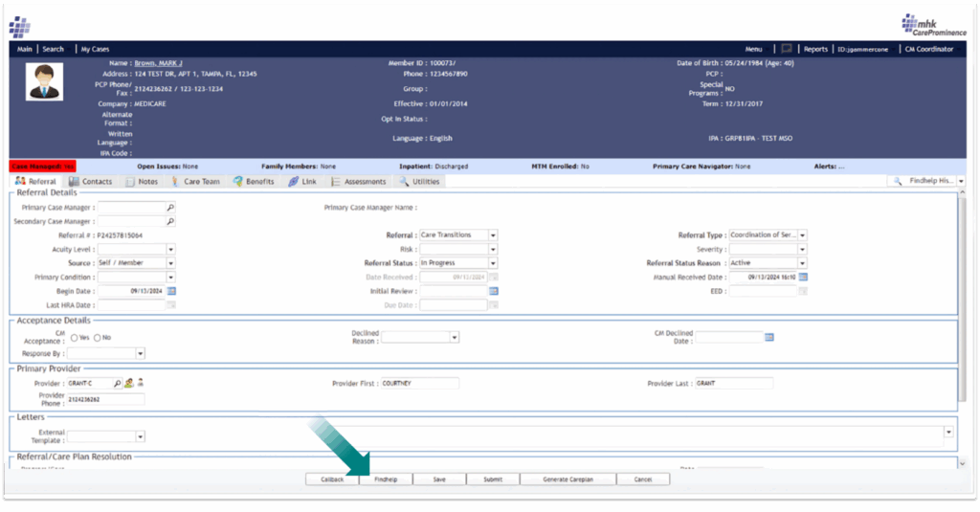The width and height of the screenshot is (980, 512).
Task: Click the Provider Phone input field
Action: click(x=105, y=399)
